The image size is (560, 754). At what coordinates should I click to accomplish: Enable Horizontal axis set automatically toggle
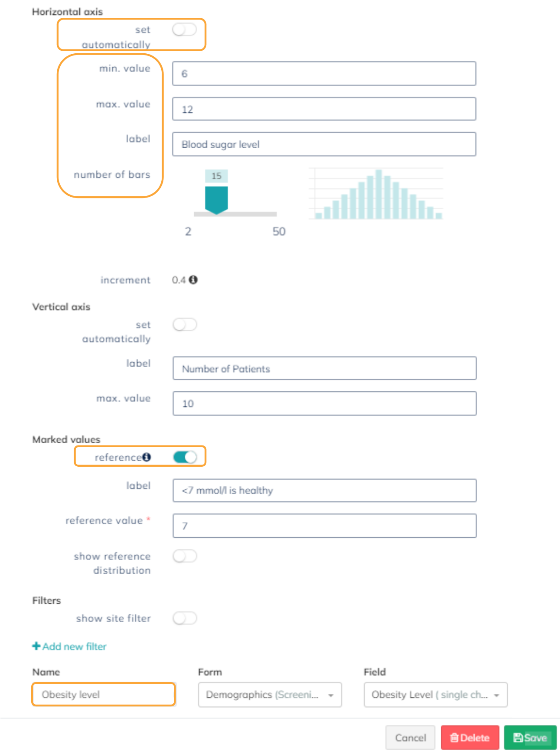185,30
